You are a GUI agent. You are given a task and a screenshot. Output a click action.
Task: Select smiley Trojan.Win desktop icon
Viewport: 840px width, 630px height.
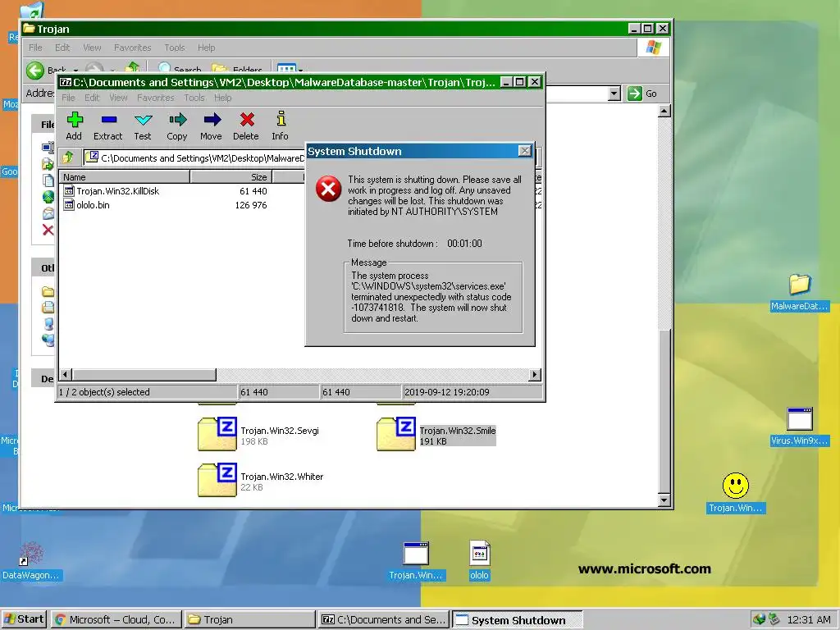736,493
